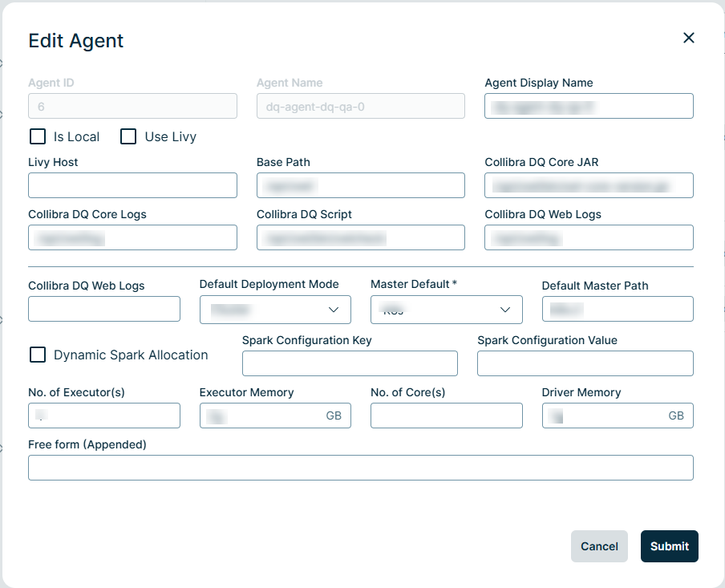
Task: Enable the Is Local checkbox
Action: coord(37,136)
